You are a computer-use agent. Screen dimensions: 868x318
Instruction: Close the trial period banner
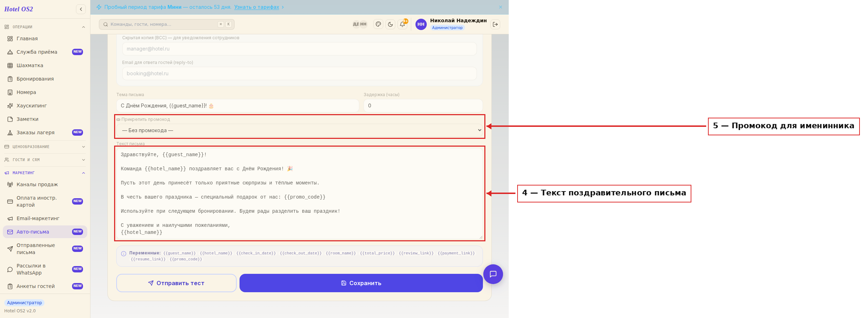pyautogui.click(x=500, y=7)
